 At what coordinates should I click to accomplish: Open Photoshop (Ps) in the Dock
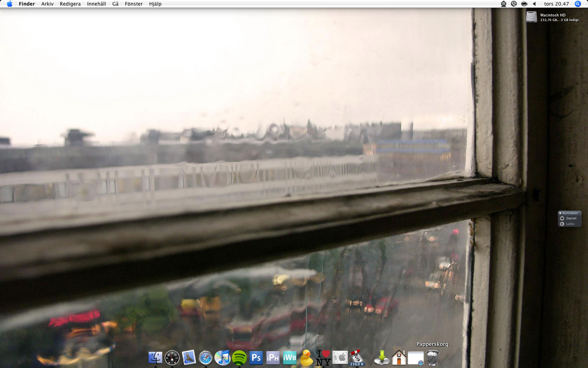(x=256, y=358)
